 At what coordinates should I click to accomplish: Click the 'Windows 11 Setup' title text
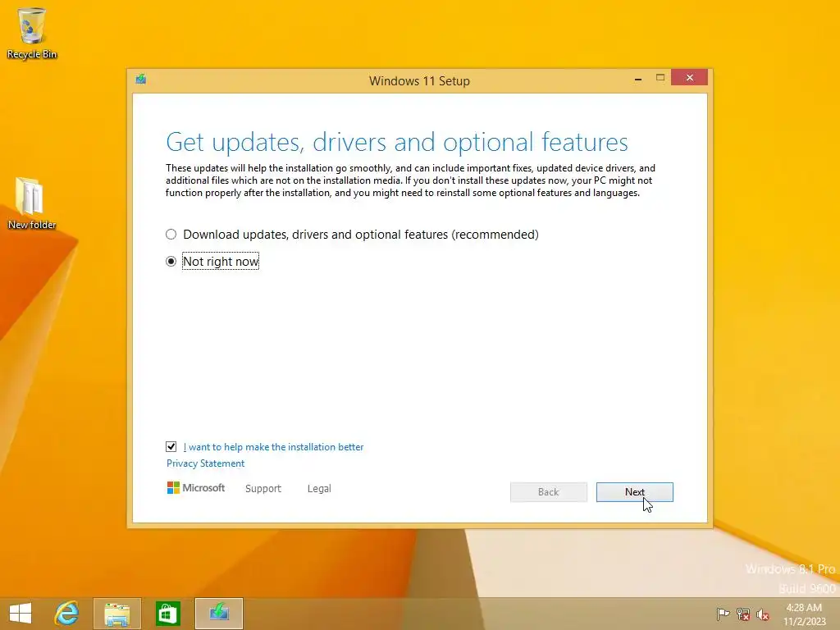pyautogui.click(x=419, y=81)
